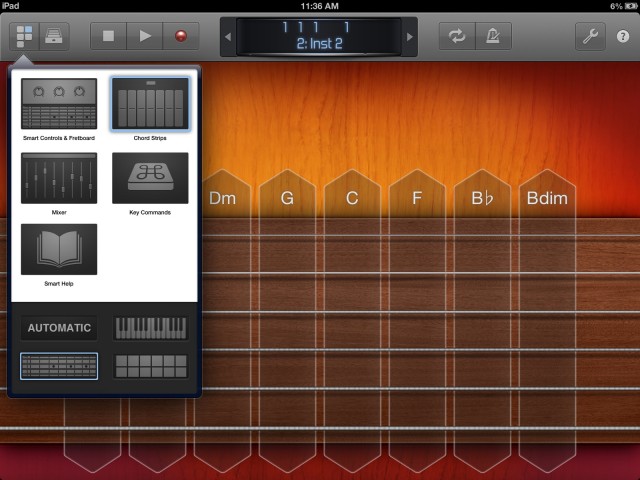Tap the LCD display showing 2: Inst 2

(x=318, y=36)
